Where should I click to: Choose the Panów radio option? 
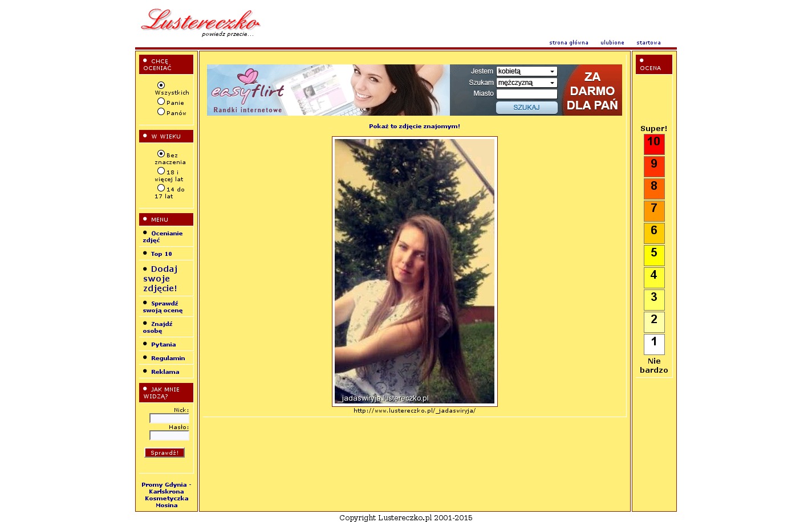click(x=161, y=112)
